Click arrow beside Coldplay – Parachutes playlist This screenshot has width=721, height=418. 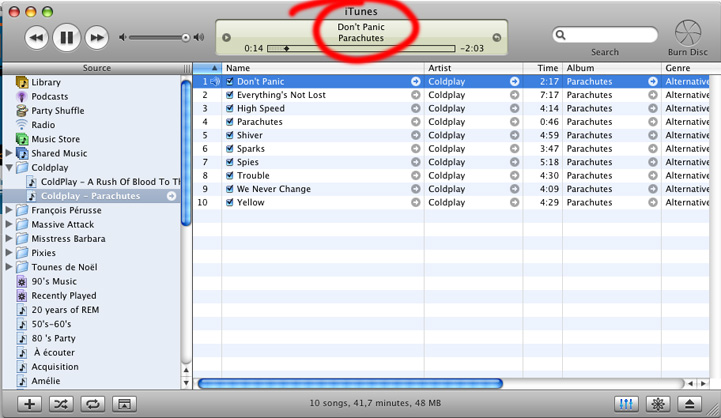[x=171, y=196]
